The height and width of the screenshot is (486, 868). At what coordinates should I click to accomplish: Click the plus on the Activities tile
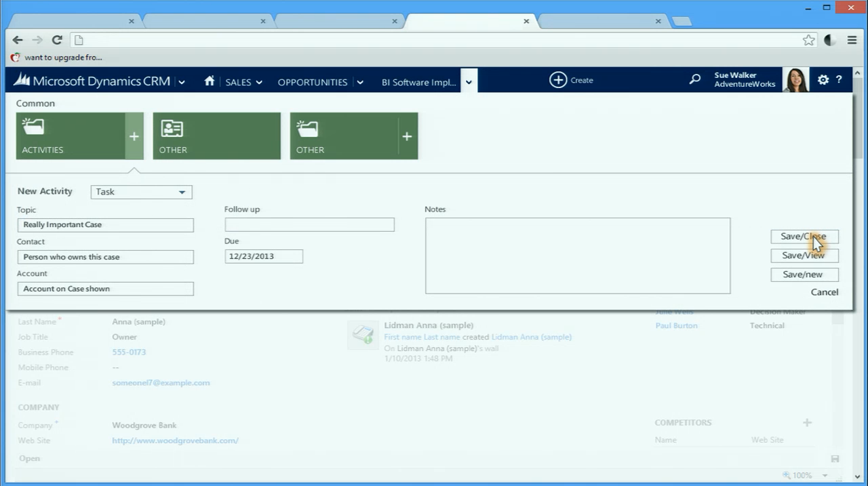[x=134, y=136]
